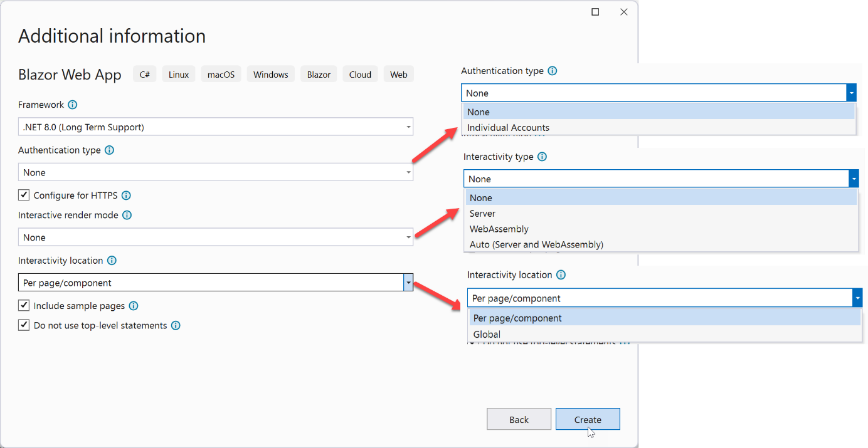Toggle Do not use top-level statements checkbox
Viewport: 868px width, 448px height.
(24, 325)
